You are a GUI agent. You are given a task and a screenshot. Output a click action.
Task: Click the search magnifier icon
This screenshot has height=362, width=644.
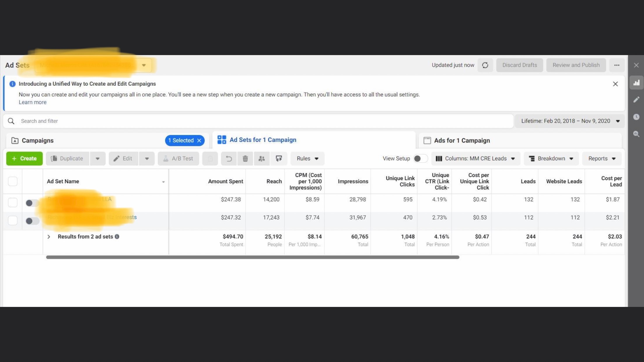pos(11,121)
